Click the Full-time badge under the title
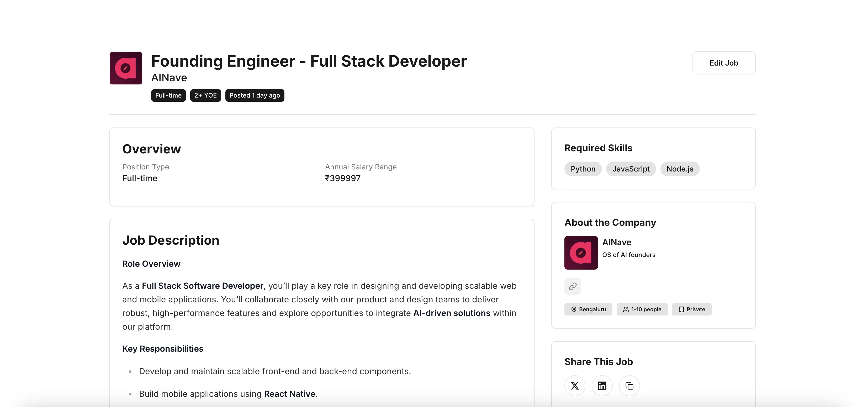 pyautogui.click(x=168, y=95)
